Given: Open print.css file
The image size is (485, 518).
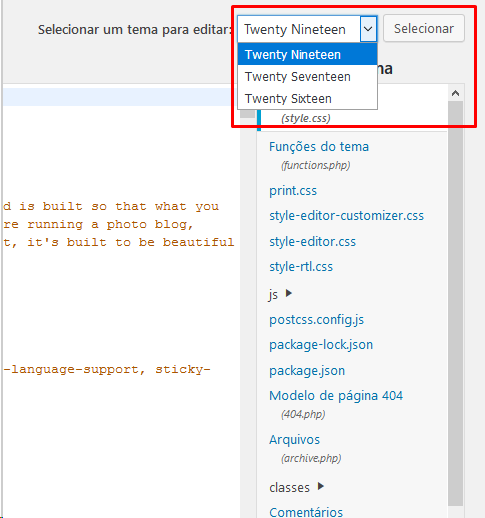Looking at the screenshot, I should click(x=293, y=191).
